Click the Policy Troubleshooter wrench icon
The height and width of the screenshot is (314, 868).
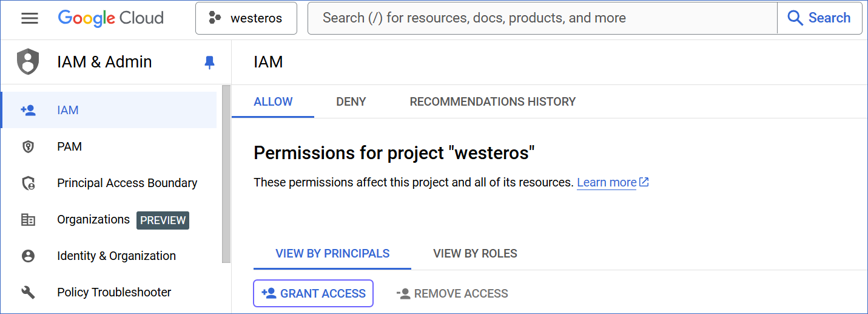[28, 293]
